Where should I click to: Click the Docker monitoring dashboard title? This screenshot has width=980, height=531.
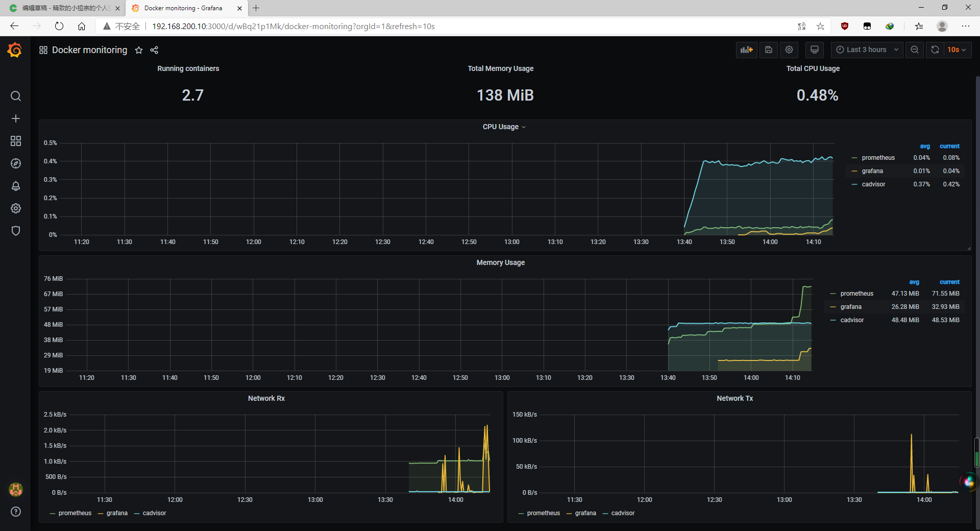click(x=89, y=50)
